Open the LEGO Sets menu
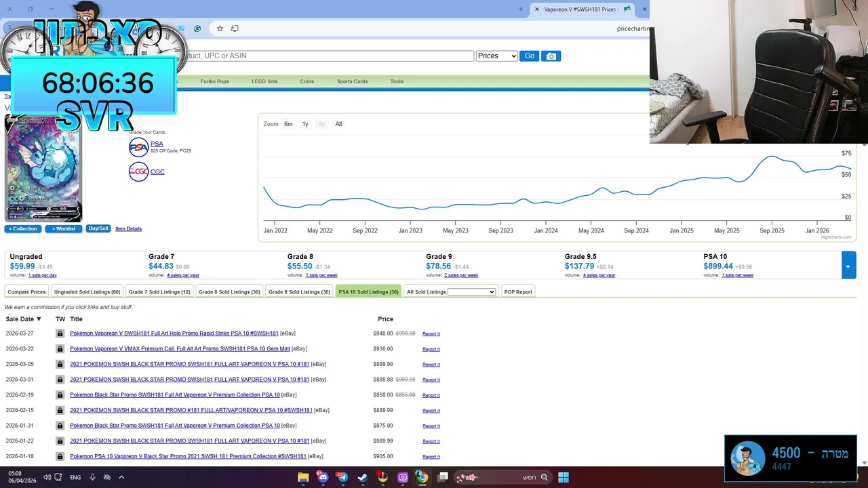This screenshot has width=868, height=488. point(264,81)
